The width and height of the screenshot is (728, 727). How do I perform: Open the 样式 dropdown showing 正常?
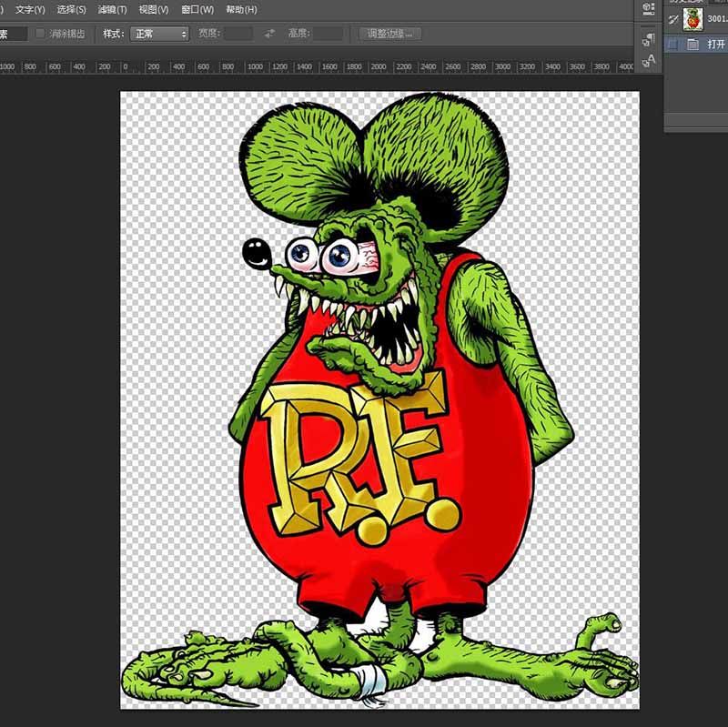click(158, 34)
